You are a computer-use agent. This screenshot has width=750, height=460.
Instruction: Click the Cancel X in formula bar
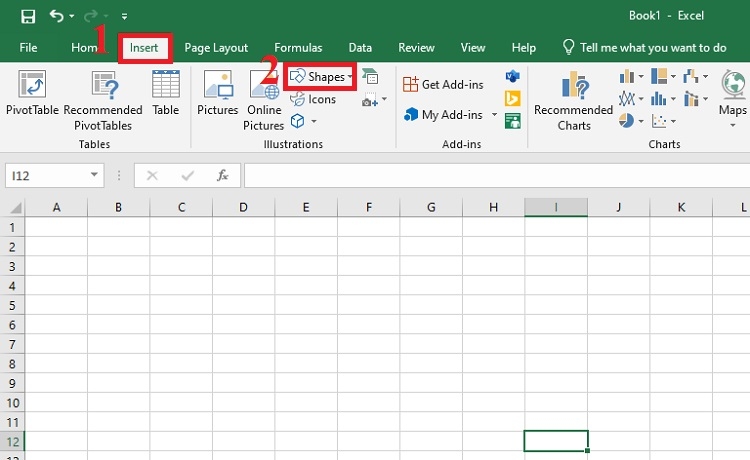[152, 175]
